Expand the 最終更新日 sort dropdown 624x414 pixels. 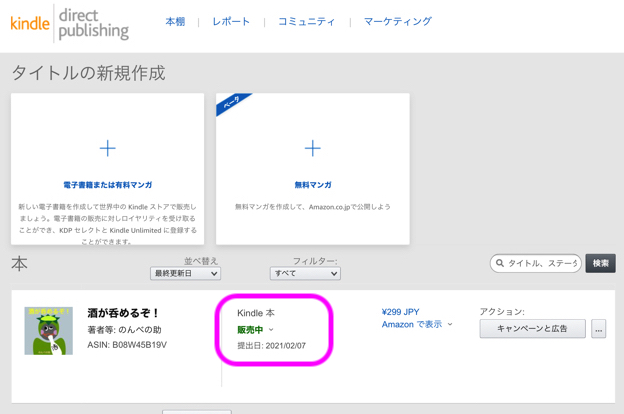185,273
